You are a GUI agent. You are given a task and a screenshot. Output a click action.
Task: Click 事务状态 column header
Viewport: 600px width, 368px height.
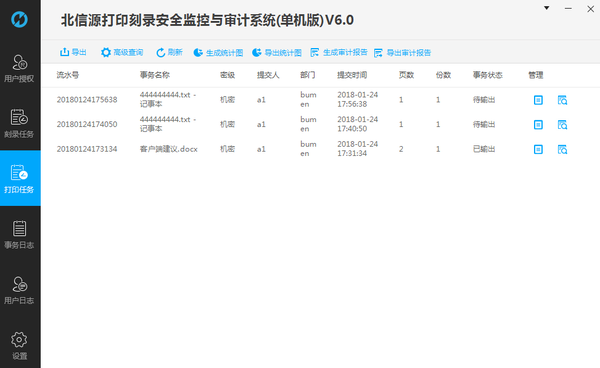(x=488, y=75)
